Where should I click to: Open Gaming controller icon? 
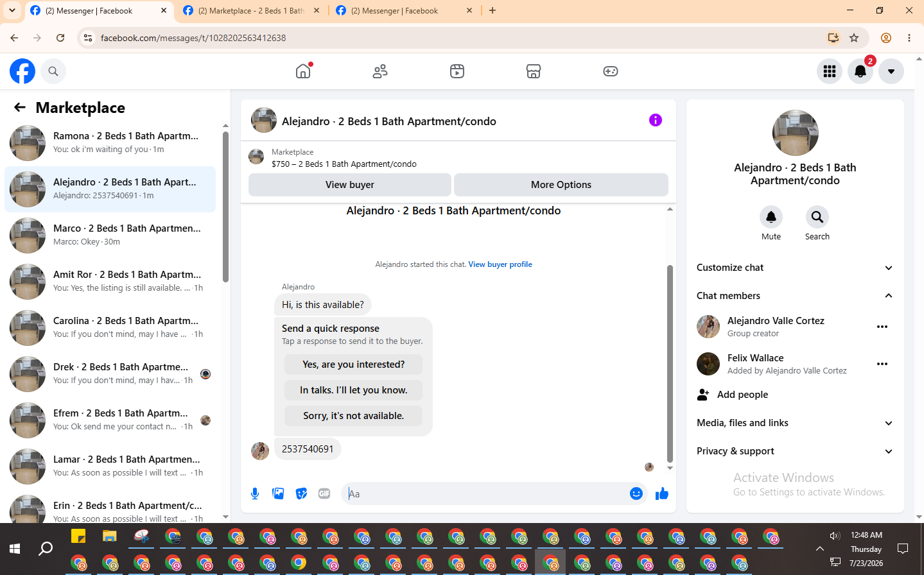click(x=611, y=71)
